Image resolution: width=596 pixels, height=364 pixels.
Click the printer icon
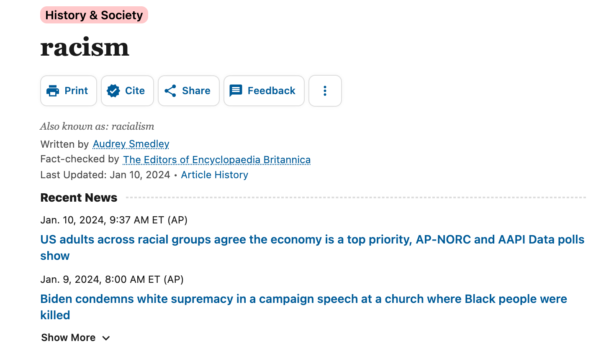53,91
